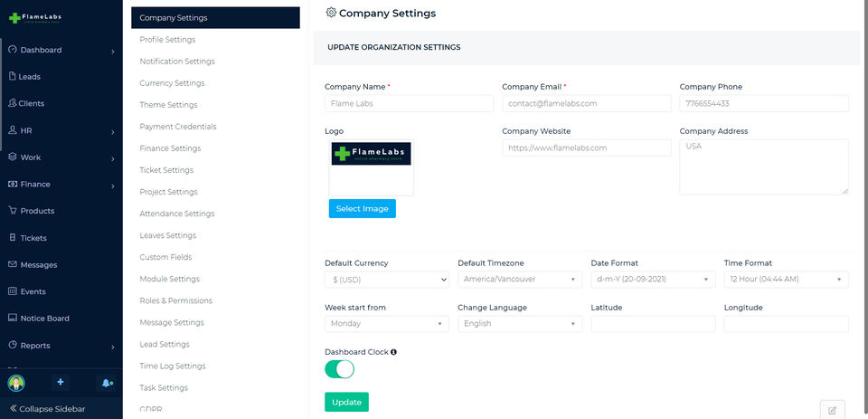Click the Leads file icon
The width and height of the screenshot is (868, 419).
[x=13, y=77]
